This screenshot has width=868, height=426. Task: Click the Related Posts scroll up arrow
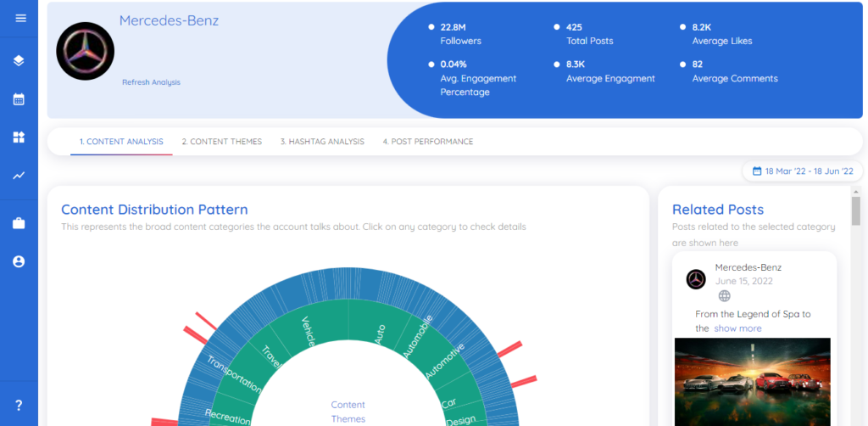(856, 191)
